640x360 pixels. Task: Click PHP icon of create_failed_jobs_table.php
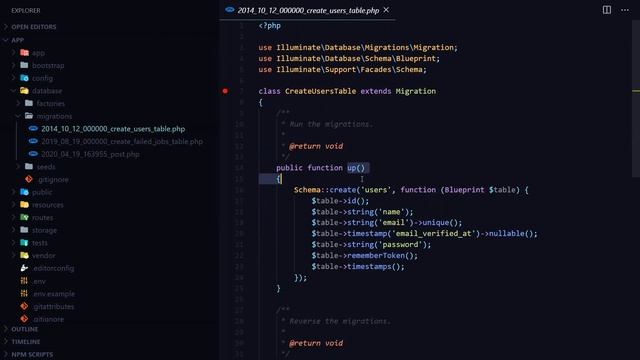point(33,141)
